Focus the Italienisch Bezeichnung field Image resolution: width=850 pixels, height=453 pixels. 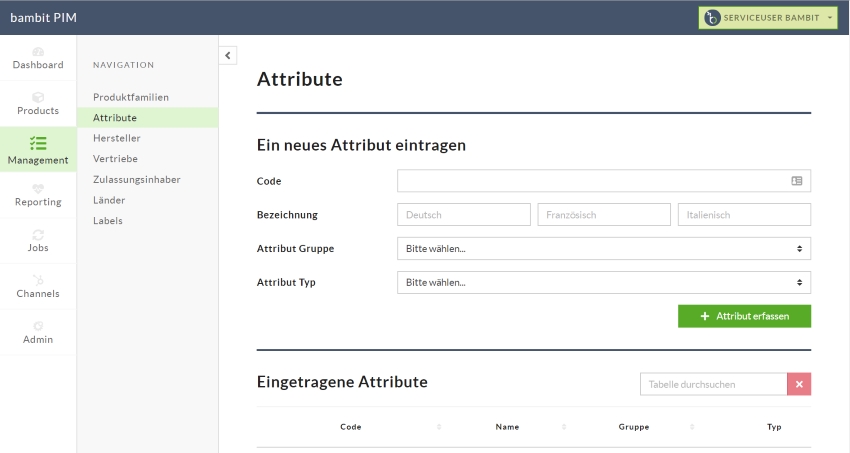[x=744, y=215]
